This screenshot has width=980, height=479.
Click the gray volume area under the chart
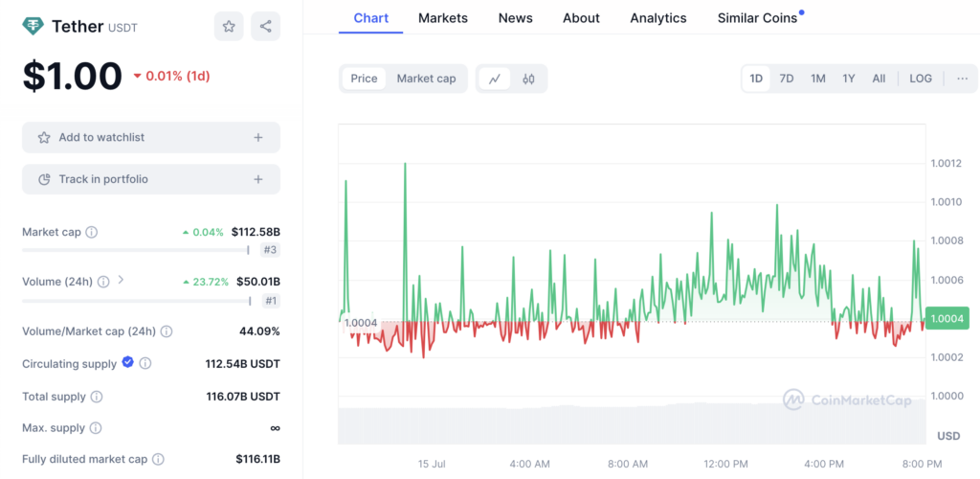(632, 425)
